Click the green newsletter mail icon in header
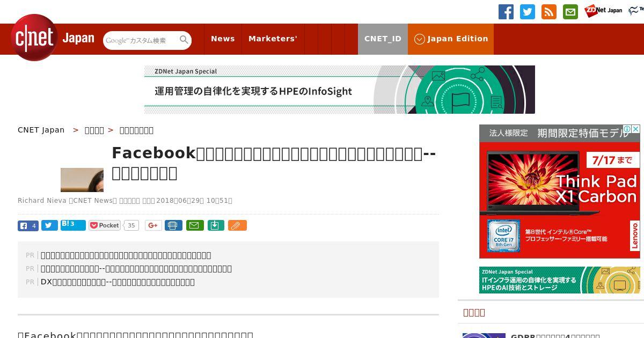 [x=570, y=12]
